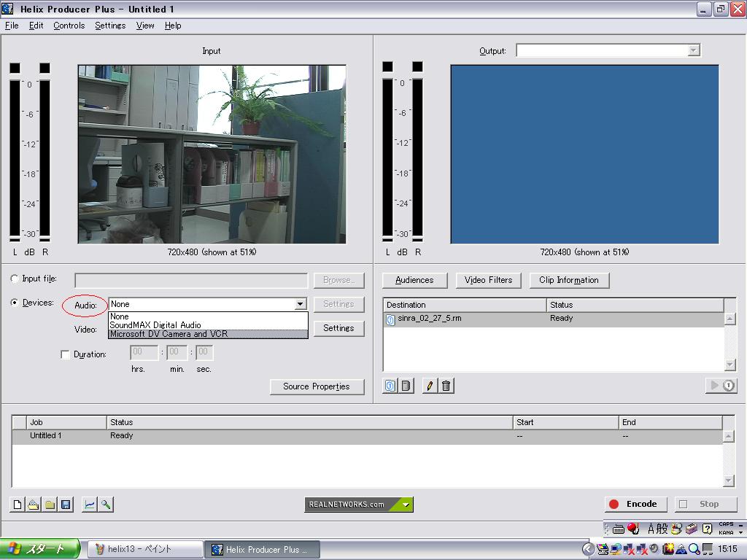Click the Clip Information button

(x=569, y=280)
